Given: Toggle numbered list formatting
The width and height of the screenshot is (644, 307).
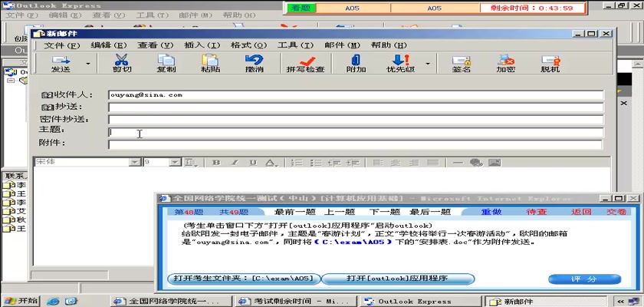Looking at the screenshot, I should coord(297,163).
